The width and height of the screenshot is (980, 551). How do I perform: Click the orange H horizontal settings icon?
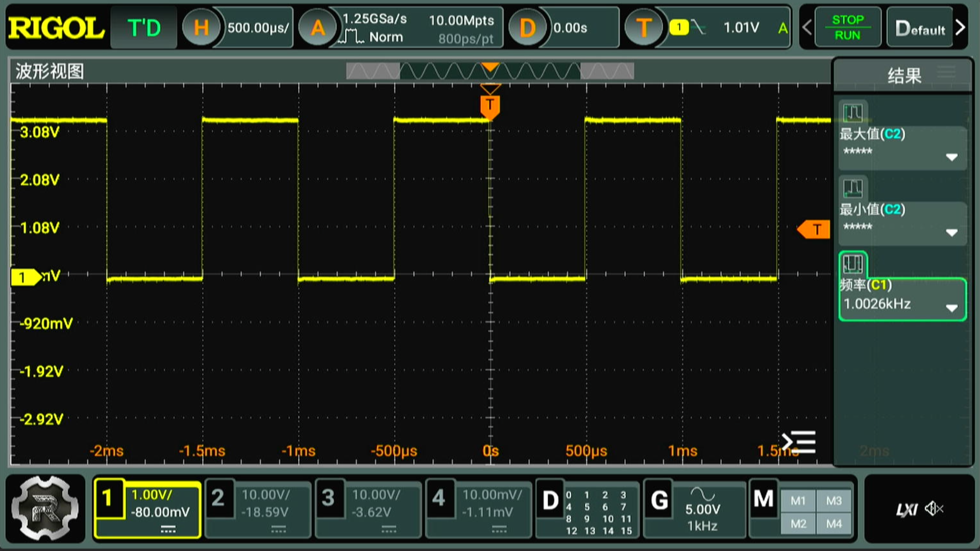[x=201, y=28]
